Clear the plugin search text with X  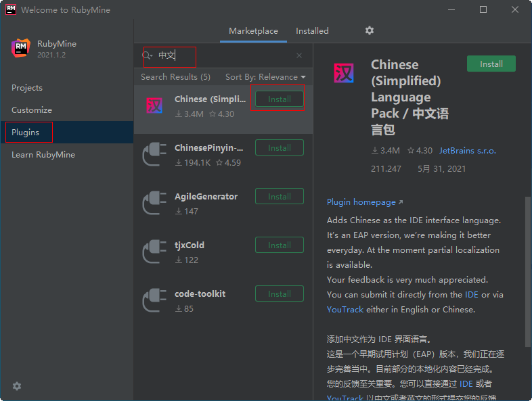[x=299, y=55]
